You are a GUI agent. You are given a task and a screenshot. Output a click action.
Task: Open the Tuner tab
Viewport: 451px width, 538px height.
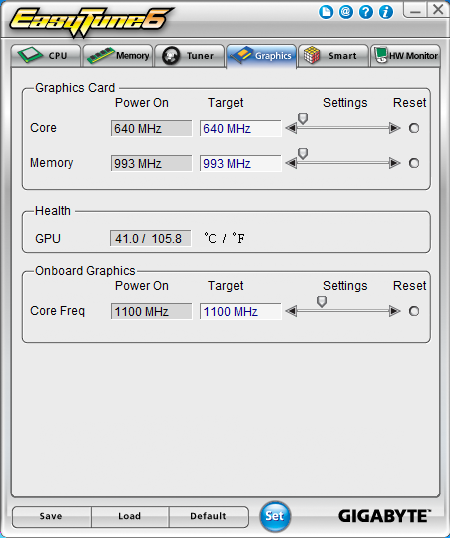[x=190, y=56]
